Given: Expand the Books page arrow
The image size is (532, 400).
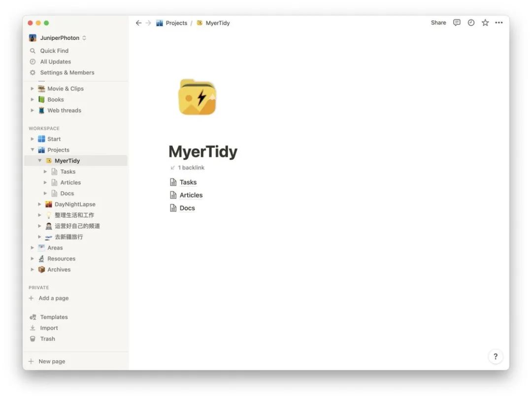Looking at the screenshot, I should (x=32, y=100).
